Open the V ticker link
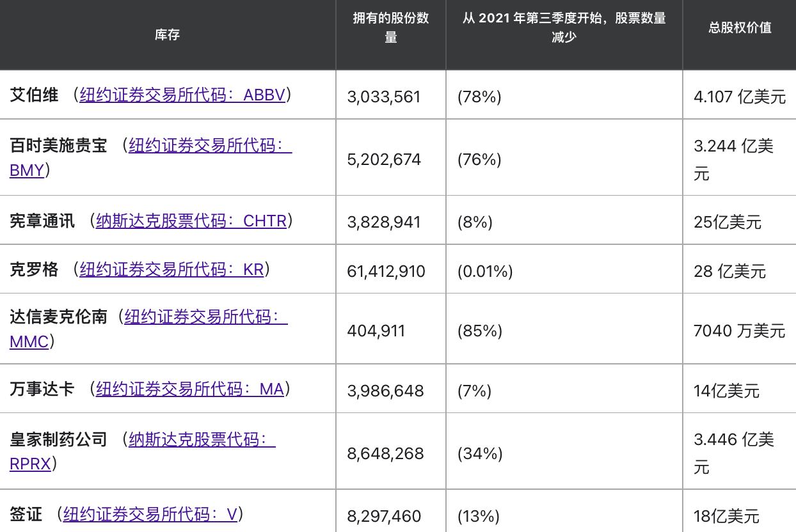 tap(150, 514)
